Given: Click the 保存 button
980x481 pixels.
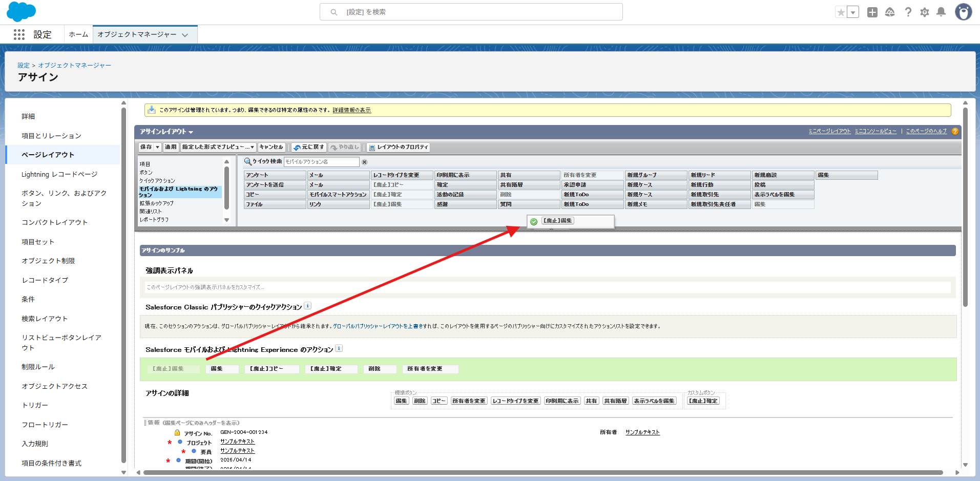Looking at the screenshot, I should tap(146, 147).
